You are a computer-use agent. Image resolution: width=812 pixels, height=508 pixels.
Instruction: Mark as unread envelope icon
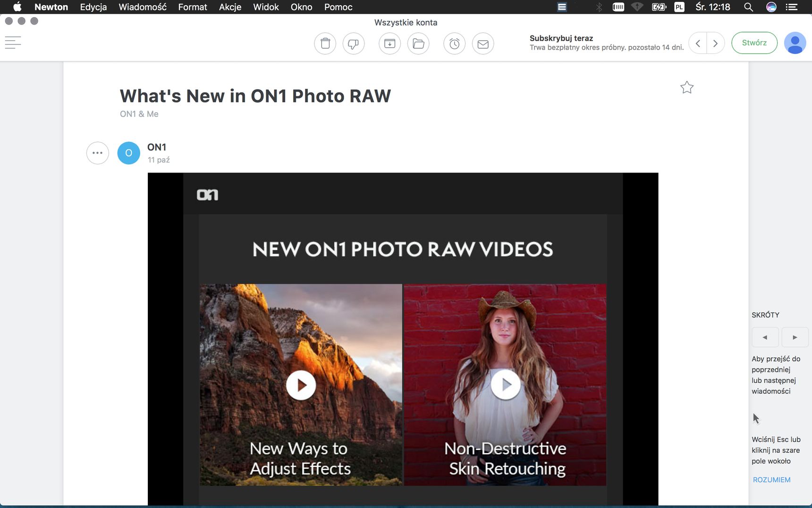(483, 43)
